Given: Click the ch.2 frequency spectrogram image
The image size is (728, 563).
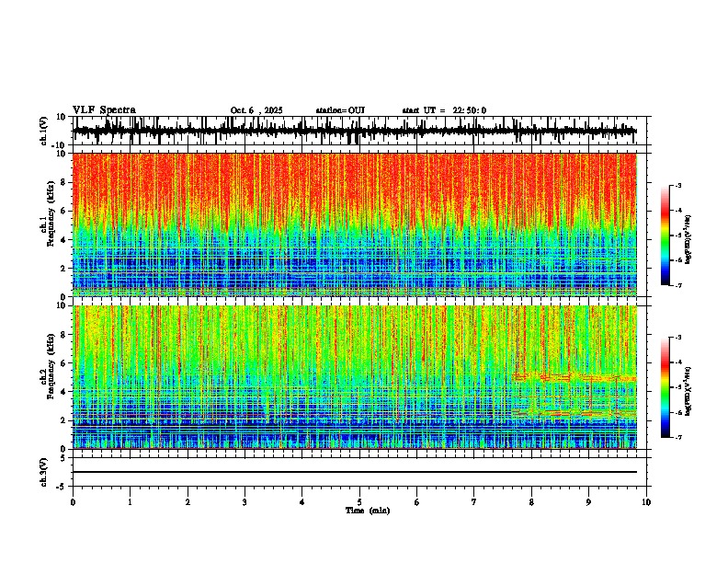Looking at the screenshot, I should click(x=354, y=377).
